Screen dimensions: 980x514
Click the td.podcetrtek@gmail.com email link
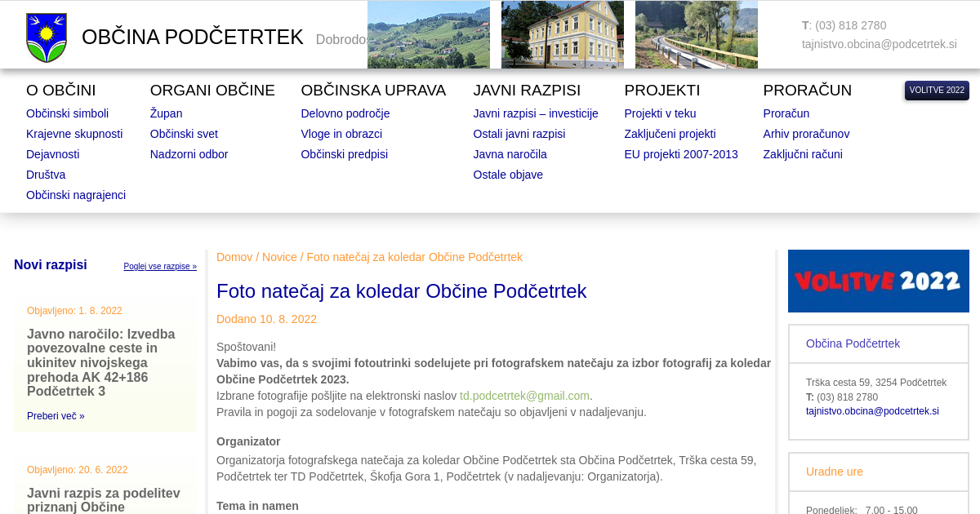(x=524, y=396)
